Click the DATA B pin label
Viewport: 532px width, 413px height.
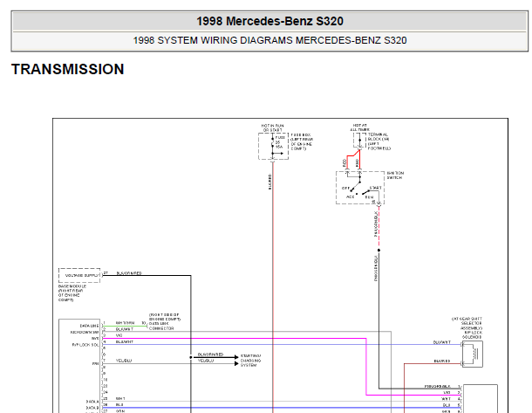[x=92, y=408]
